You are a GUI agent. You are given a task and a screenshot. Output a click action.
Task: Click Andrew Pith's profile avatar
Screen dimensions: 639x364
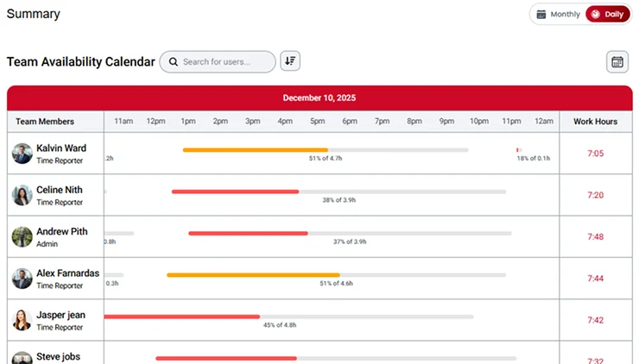22,237
